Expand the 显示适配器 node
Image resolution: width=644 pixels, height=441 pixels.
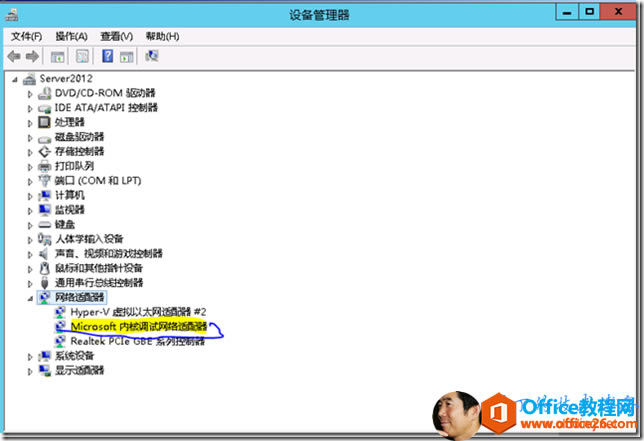tap(30, 371)
